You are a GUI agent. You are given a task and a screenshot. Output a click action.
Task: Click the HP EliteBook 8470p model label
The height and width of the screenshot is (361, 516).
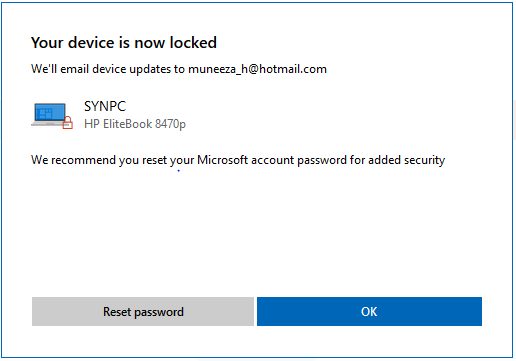click(x=135, y=124)
